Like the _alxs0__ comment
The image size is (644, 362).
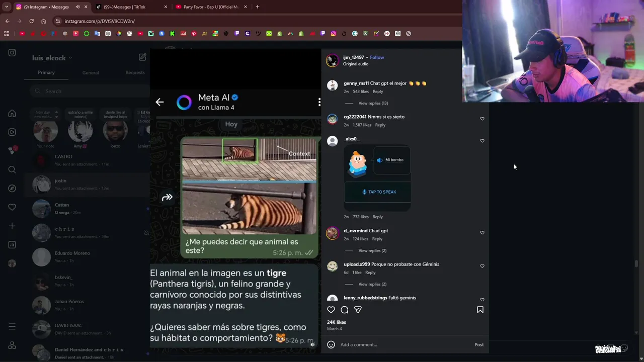(482, 141)
